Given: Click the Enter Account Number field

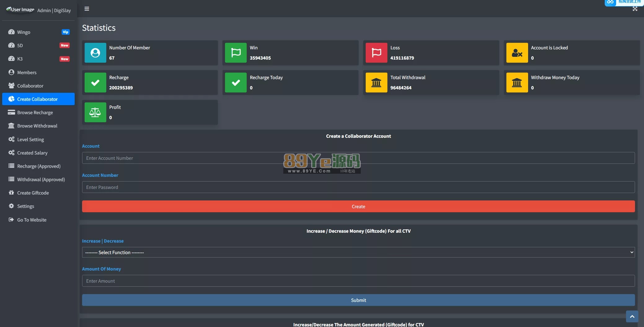Looking at the screenshot, I should tap(358, 158).
